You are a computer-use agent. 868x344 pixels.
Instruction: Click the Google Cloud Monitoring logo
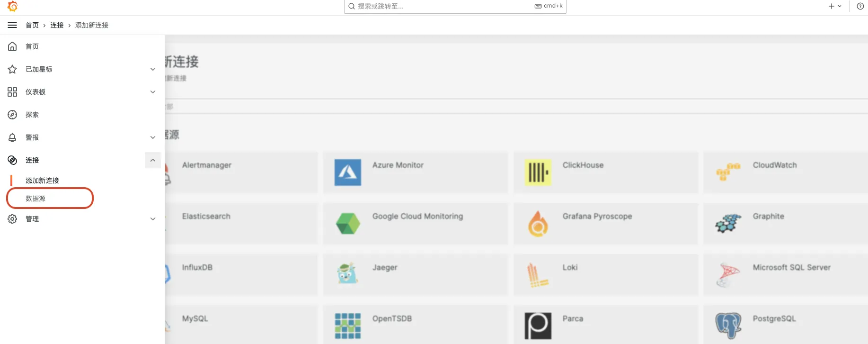[348, 224]
